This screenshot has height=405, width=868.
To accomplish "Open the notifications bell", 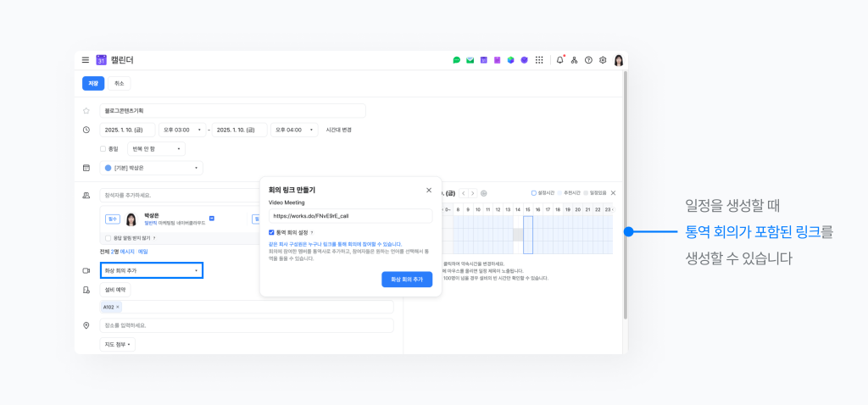I will [x=559, y=60].
